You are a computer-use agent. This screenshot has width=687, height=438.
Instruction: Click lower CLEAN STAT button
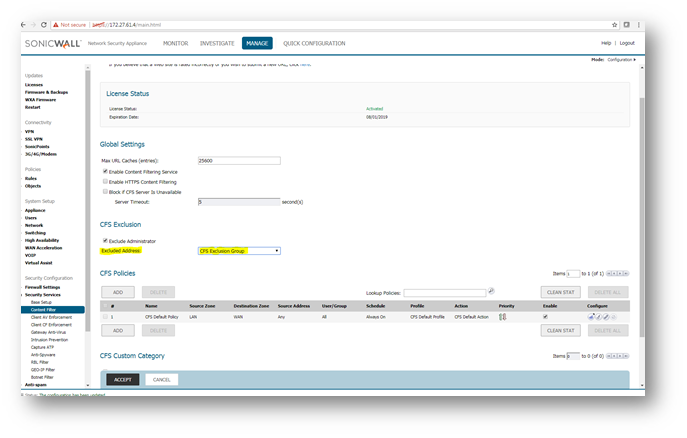tap(560, 331)
